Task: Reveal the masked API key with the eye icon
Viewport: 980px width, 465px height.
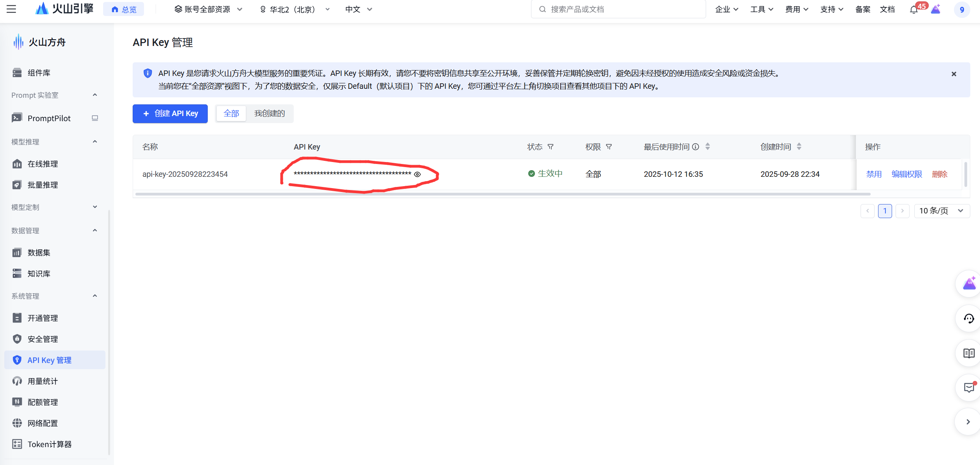Action: click(417, 174)
